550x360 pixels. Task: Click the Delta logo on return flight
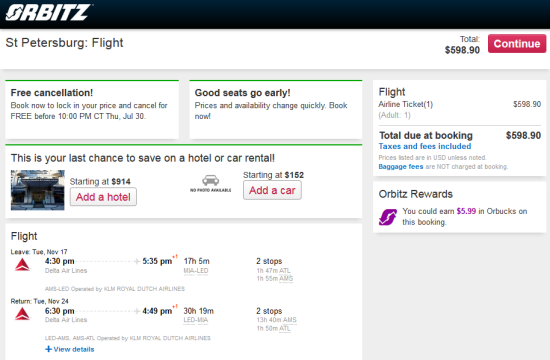[22, 314]
